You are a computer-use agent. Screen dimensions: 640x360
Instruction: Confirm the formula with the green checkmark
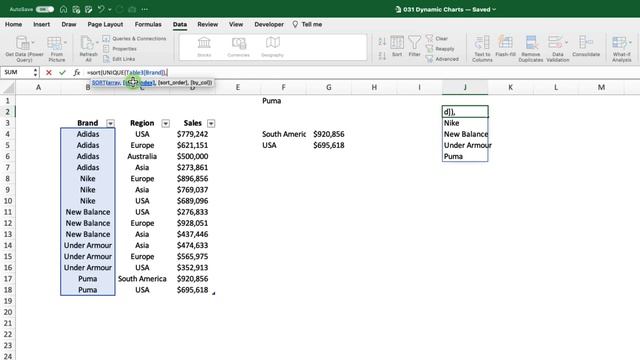coord(62,72)
